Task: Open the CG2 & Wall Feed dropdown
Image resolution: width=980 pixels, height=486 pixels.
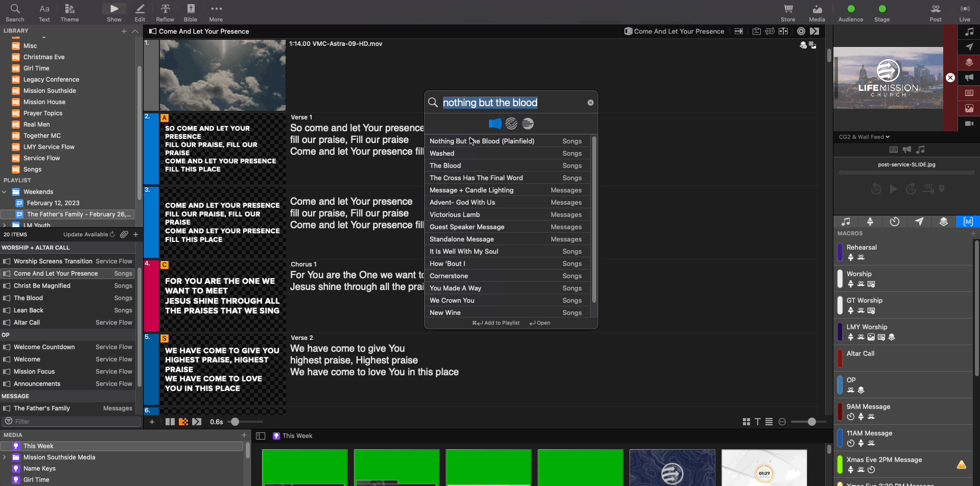Action: coord(864,137)
